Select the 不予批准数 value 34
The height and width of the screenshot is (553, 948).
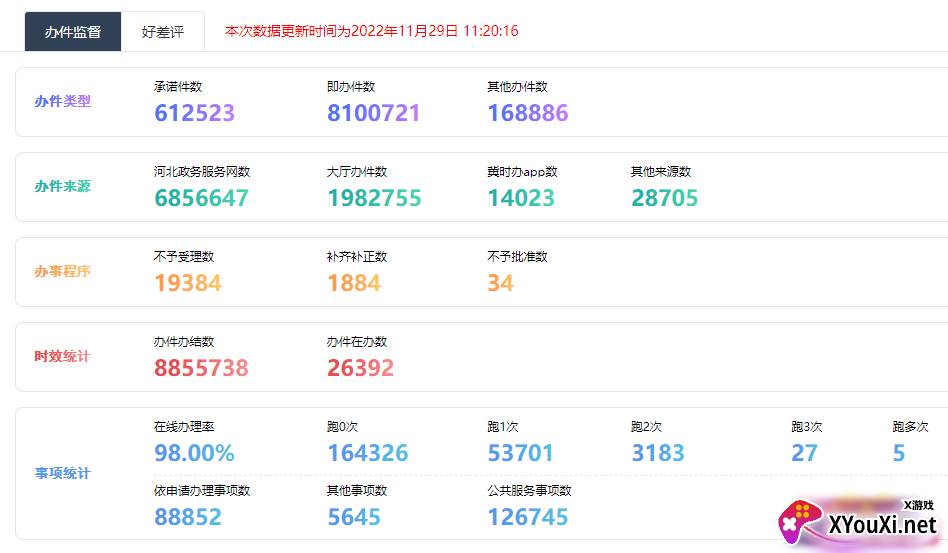500,283
